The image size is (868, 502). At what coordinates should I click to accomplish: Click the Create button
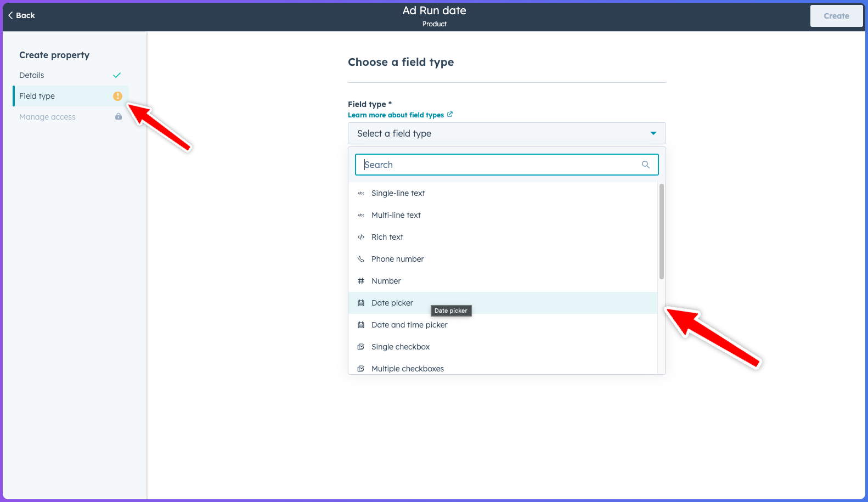tap(836, 16)
